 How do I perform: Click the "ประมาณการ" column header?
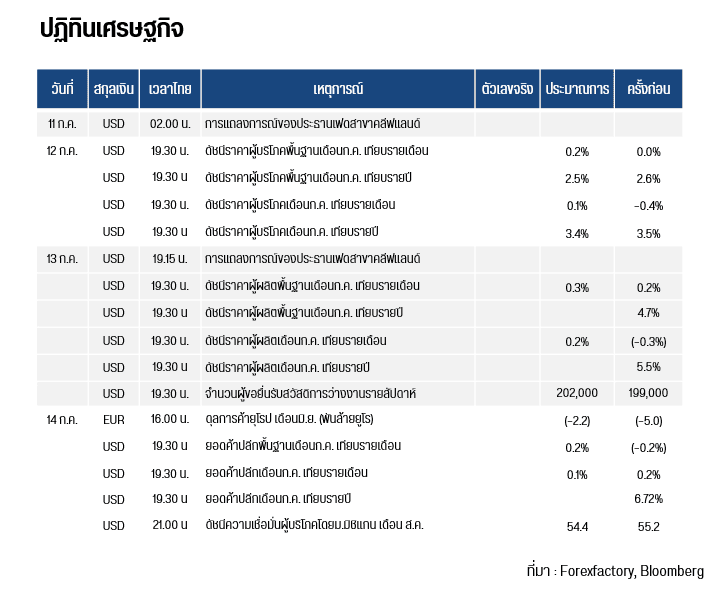pyautogui.click(x=577, y=89)
